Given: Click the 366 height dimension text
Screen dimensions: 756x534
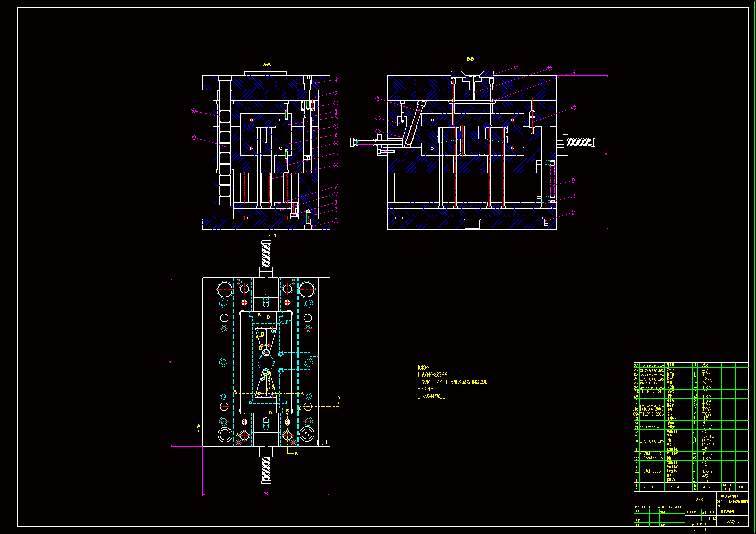Looking at the screenshot, I should (606, 153).
